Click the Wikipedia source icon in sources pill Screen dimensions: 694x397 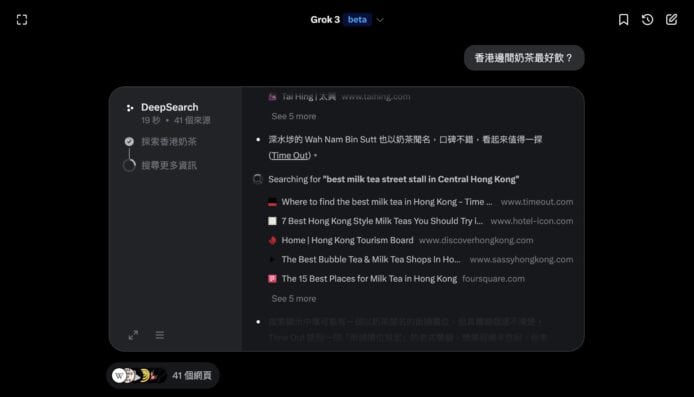[x=119, y=376]
